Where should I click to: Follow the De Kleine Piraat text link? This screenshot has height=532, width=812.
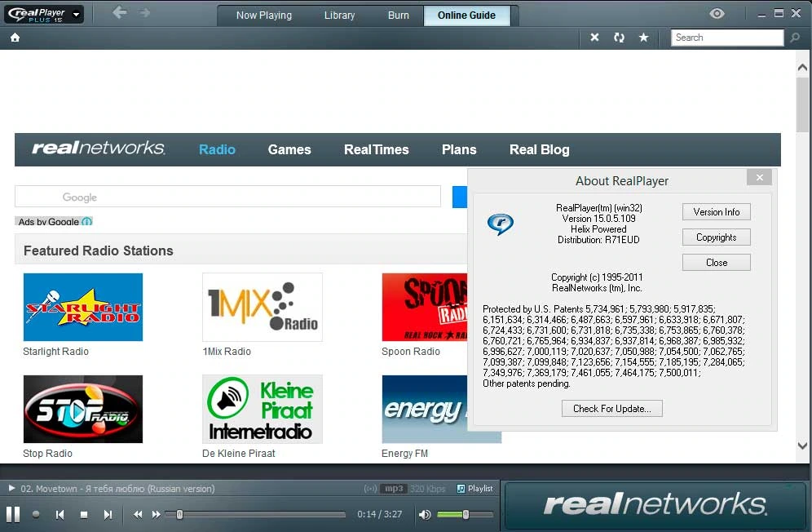point(239,453)
